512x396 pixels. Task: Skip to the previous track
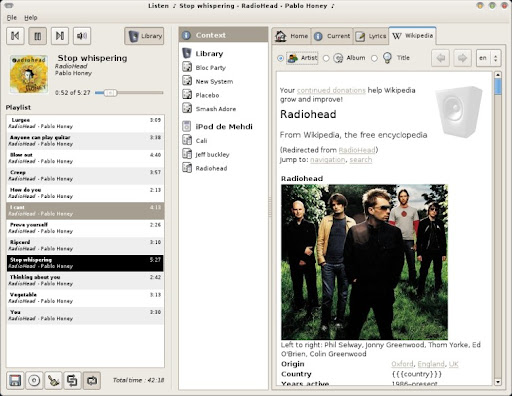[15, 36]
